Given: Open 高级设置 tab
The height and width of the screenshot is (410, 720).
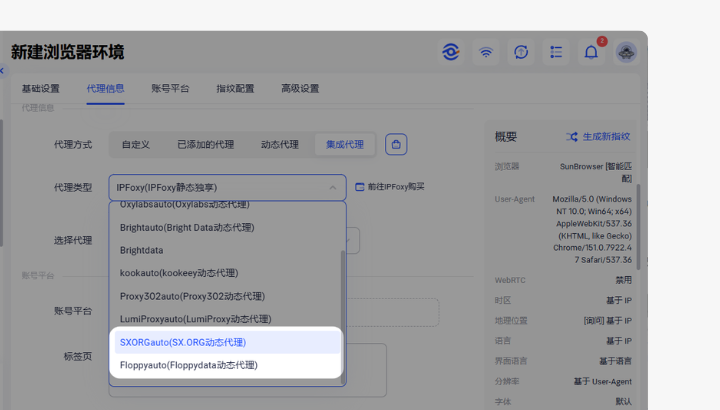Looking at the screenshot, I should [300, 89].
